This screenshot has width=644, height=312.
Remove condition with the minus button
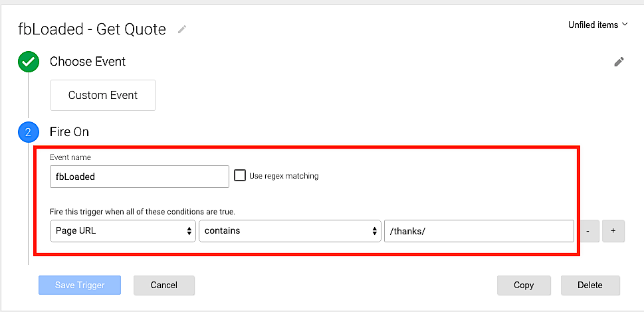tap(588, 231)
